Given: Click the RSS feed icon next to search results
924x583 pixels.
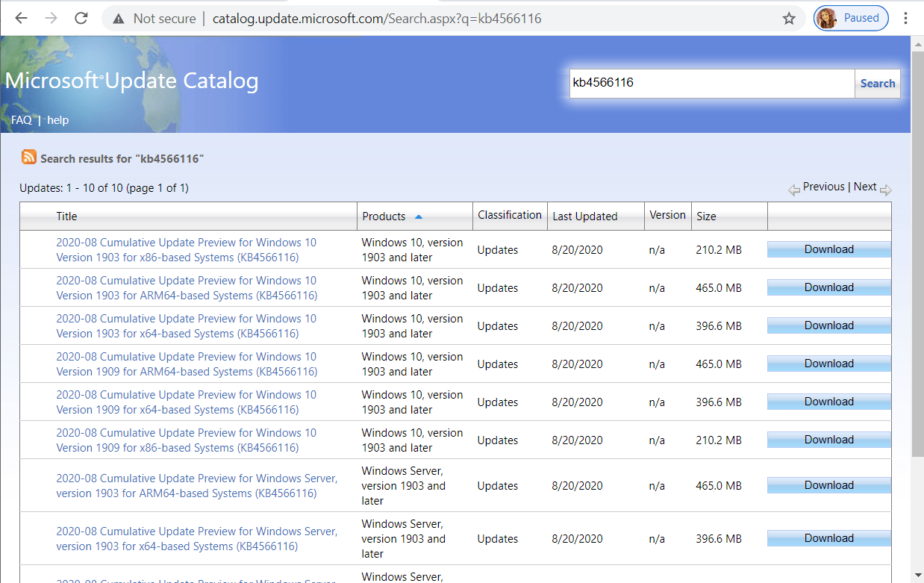Looking at the screenshot, I should pyautogui.click(x=28, y=157).
